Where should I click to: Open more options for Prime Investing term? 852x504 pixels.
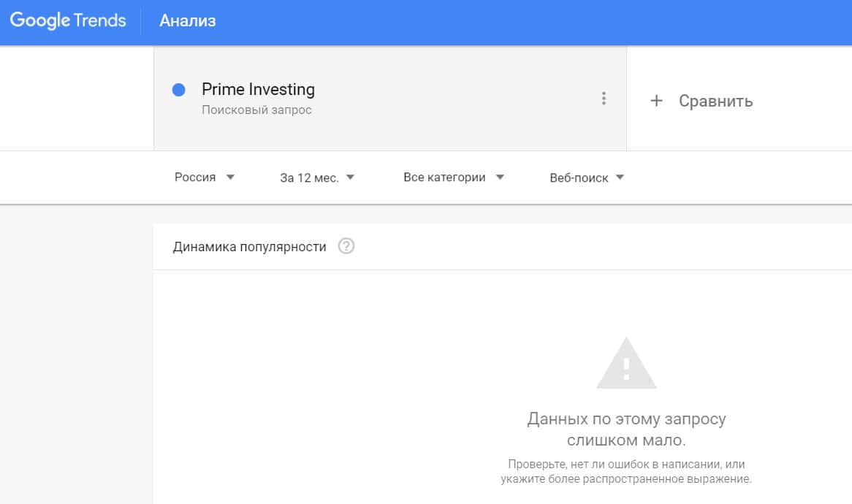pyautogui.click(x=604, y=99)
